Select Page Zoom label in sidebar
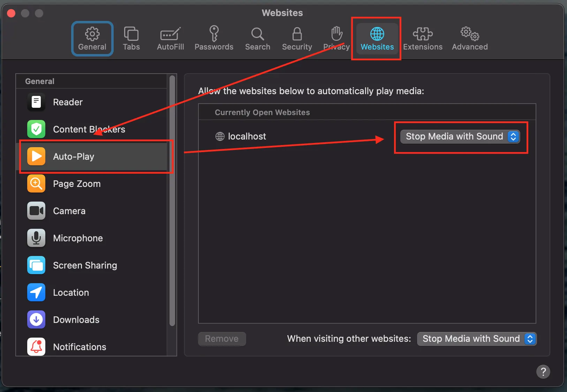The height and width of the screenshot is (392, 567). click(77, 184)
